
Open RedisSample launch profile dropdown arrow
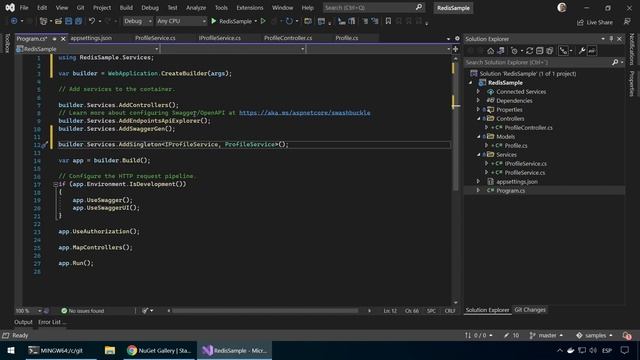256,21
